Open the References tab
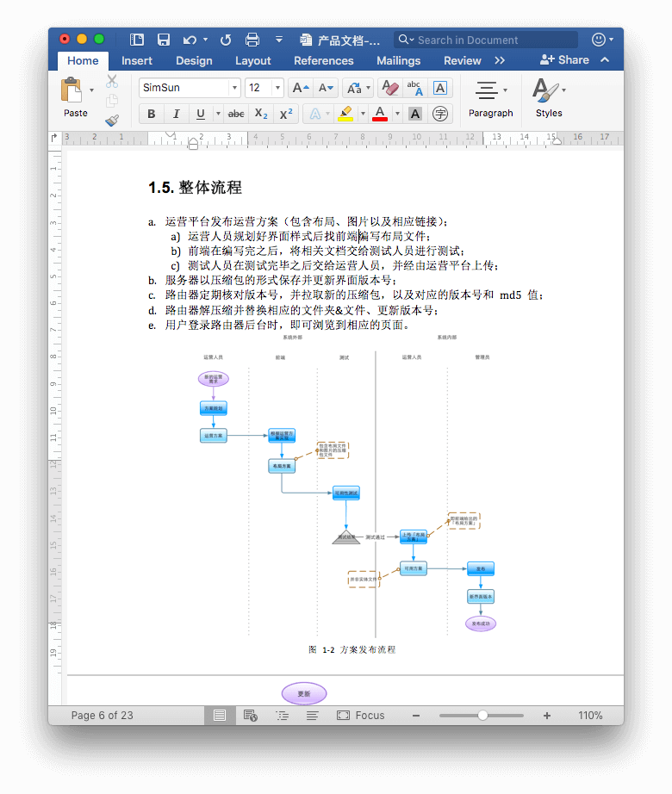 click(323, 60)
